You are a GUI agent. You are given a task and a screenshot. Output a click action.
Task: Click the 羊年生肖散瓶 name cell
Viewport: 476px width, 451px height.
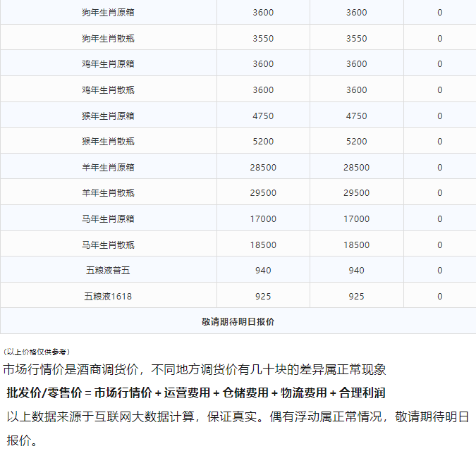pos(108,193)
